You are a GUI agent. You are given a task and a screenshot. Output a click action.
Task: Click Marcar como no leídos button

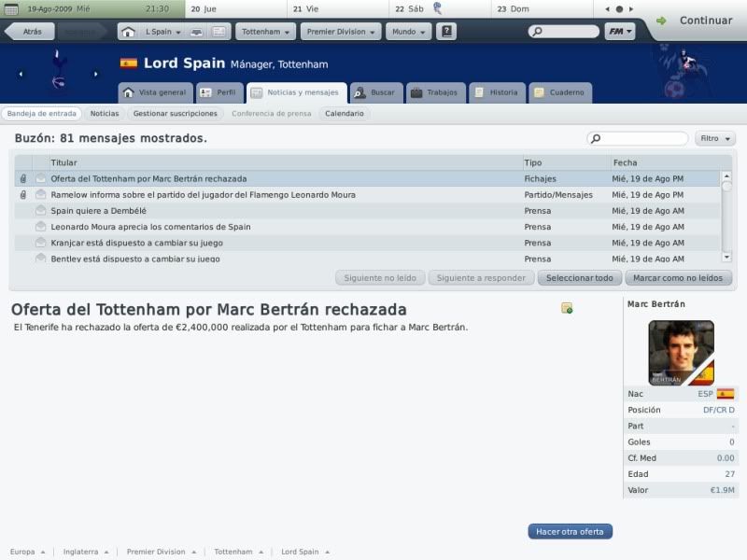pos(678,278)
